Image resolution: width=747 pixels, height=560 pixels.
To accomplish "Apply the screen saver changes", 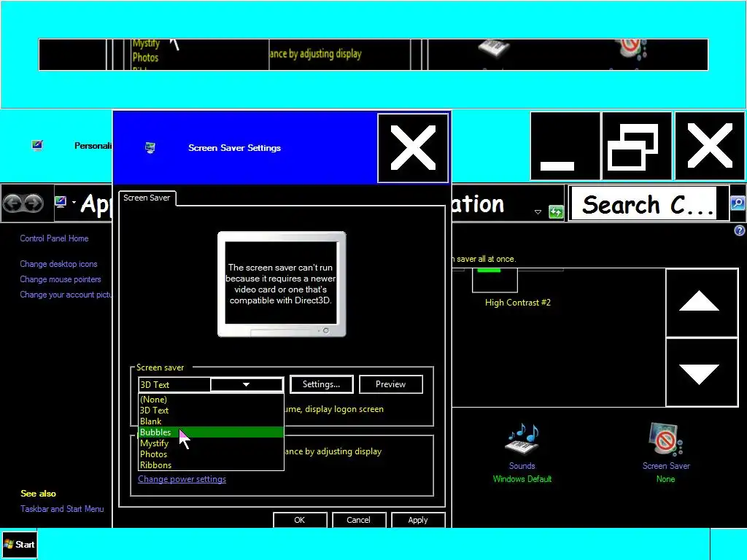I will (418, 520).
